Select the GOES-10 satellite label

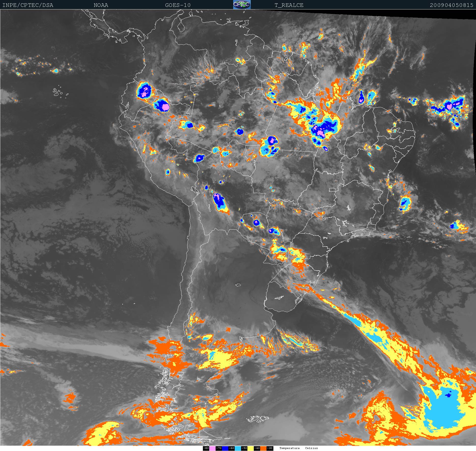[178, 5]
